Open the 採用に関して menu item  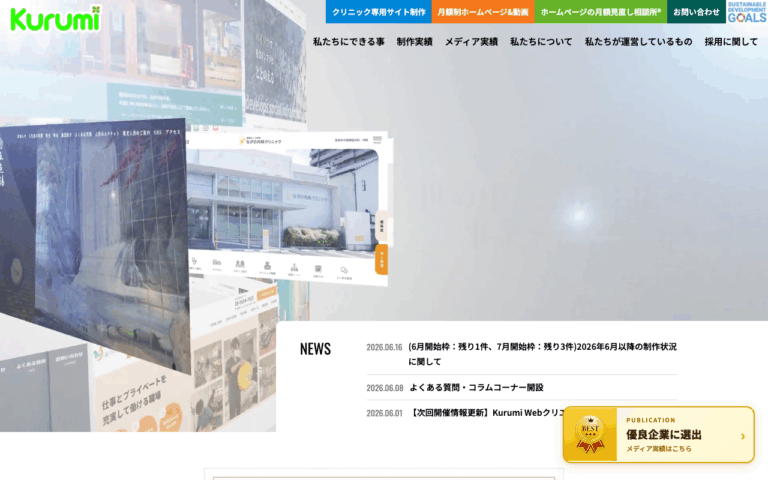click(x=731, y=42)
